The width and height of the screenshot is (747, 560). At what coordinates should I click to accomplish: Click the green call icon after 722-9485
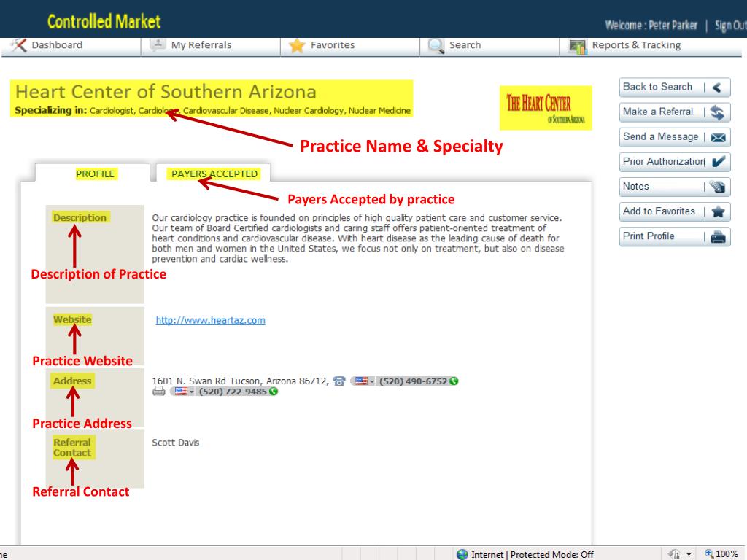(273, 392)
